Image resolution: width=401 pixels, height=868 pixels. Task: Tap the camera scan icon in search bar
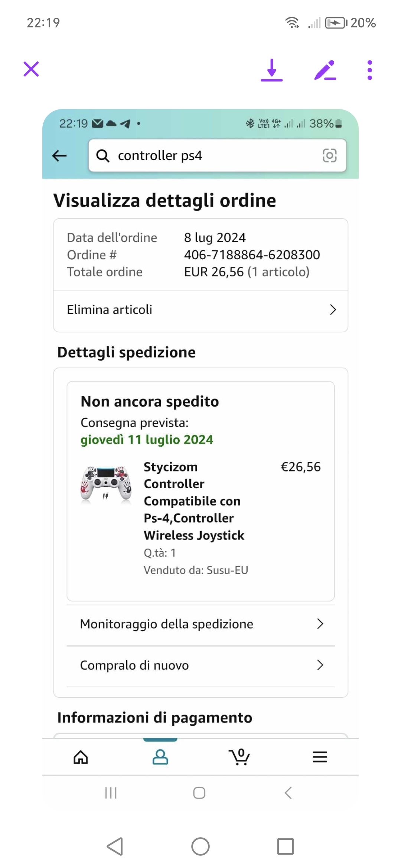(329, 155)
